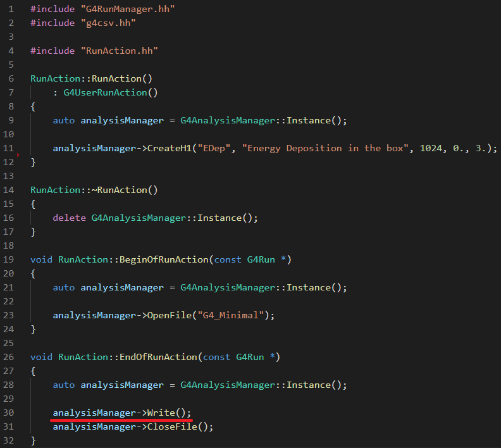Click line number 30 in the gutter
501x448 pixels.
click(9, 413)
